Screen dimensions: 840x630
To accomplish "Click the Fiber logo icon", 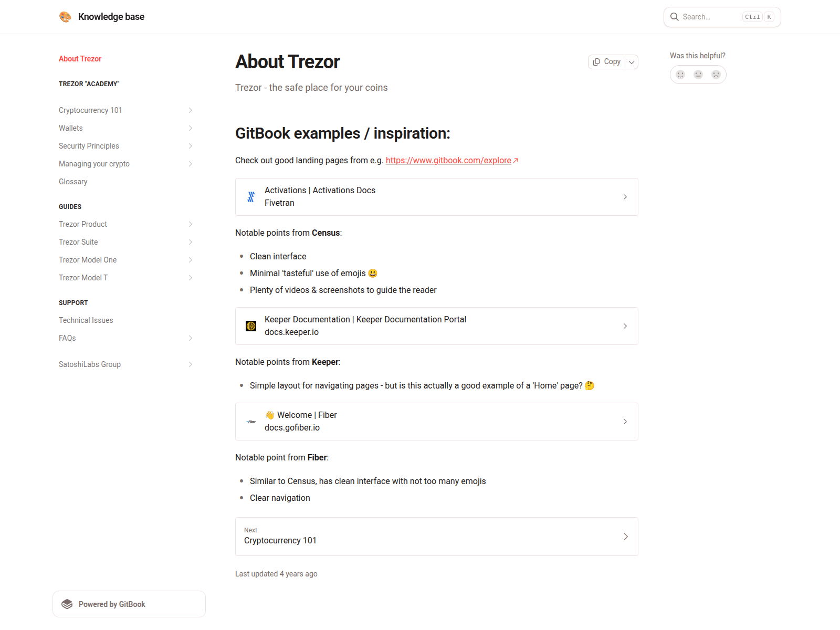I will click(251, 422).
